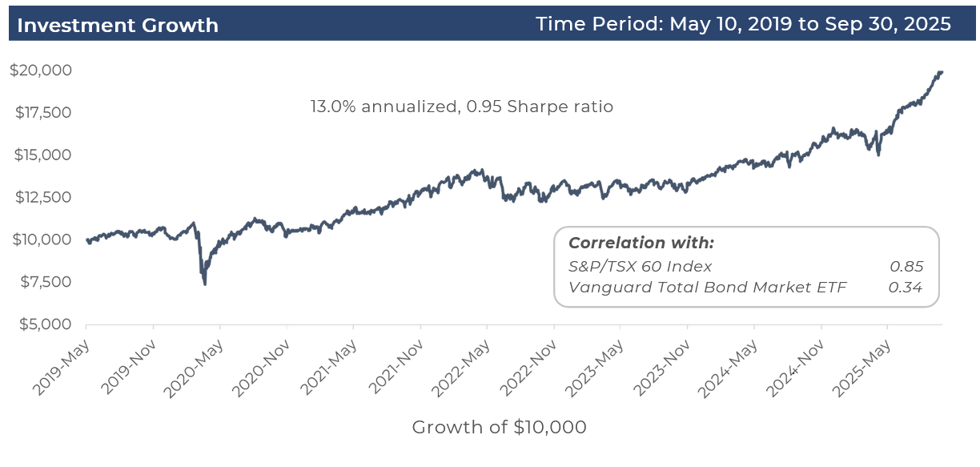
Task: Click the $7,500 y-axis label
Action: coord(44,282)
